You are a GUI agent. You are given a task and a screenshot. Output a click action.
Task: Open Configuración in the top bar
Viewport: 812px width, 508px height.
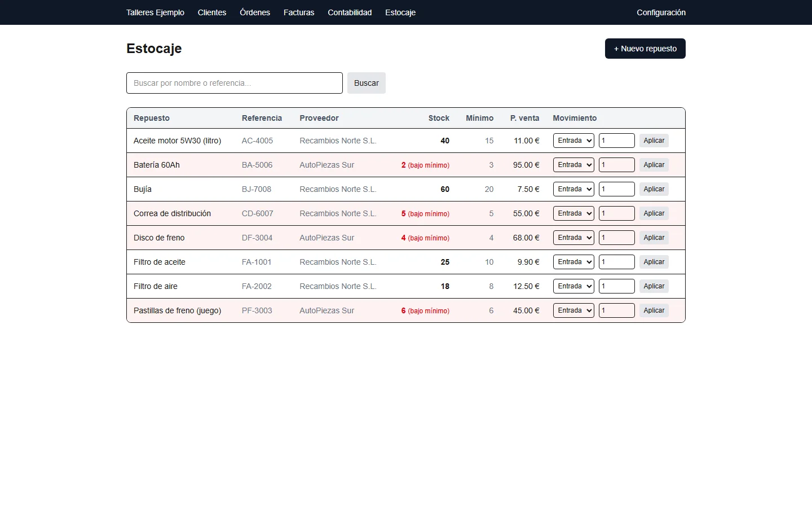[661, 12]
